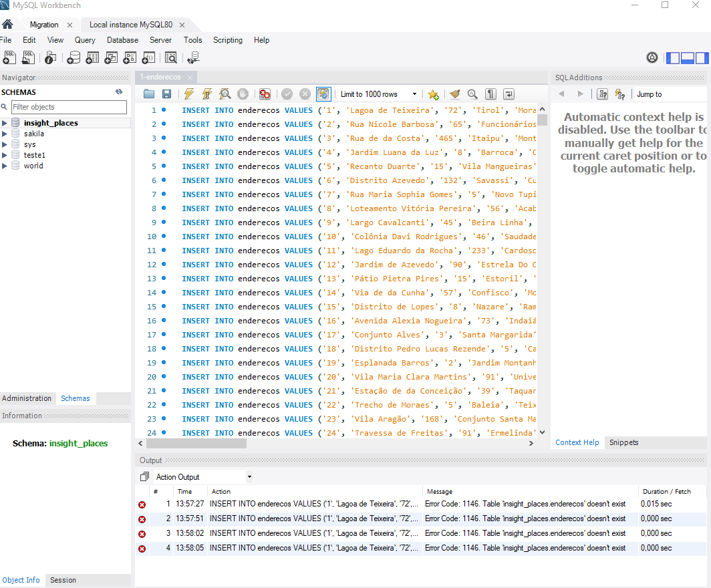The height and width of the screenshot is (588, 711).
Task: Go forward in SQL Additions help
Action: (581, 94)
